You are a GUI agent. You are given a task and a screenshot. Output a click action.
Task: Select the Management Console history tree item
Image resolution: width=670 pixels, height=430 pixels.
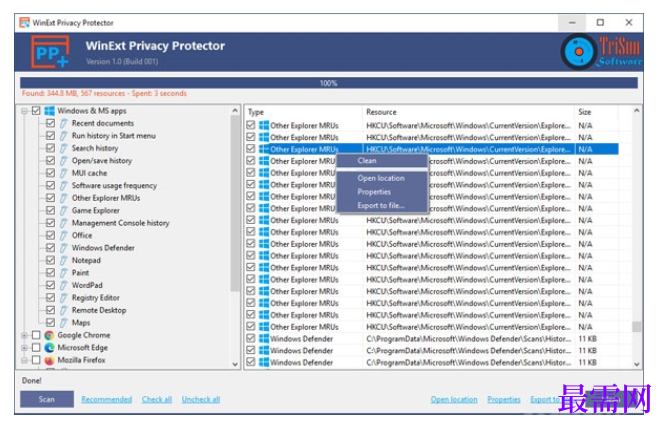coord(120,223)
